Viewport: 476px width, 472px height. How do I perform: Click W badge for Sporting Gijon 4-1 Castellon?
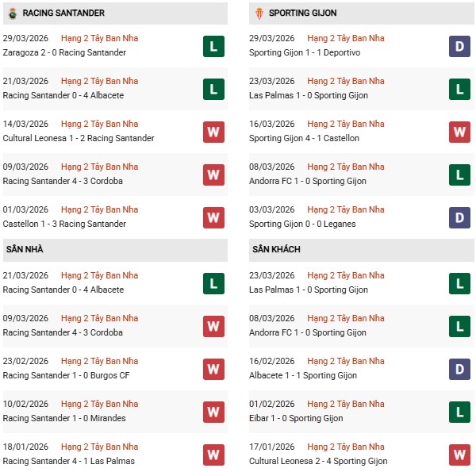pyautogui.click(x=459, y=132)
